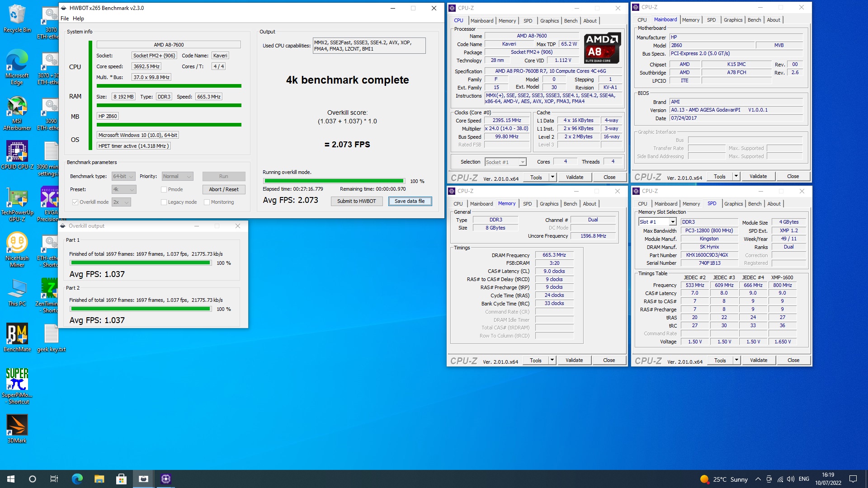Click the Part 2 progress bar
Image resolution: width=868 pixels, height=488 pixels.
pos(140,309)
